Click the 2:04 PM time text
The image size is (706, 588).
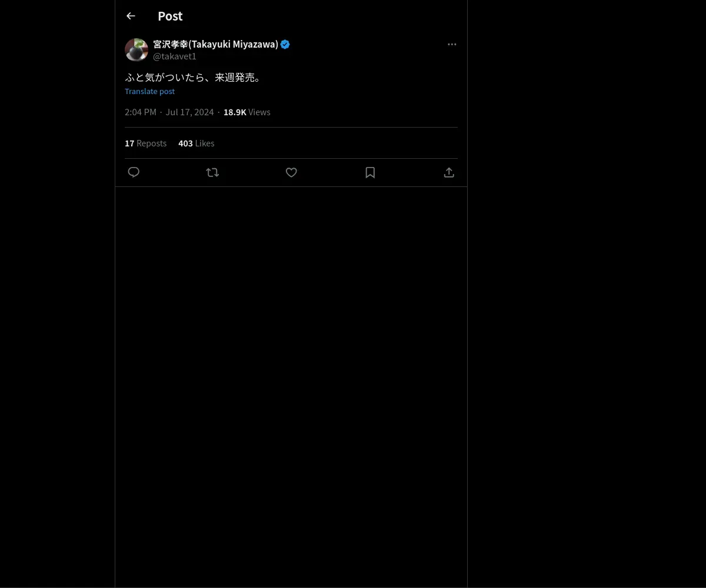point(141,112)
